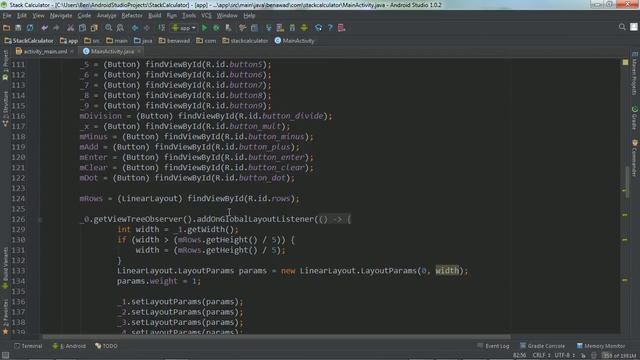Screen dimensions: 640x360
Task: Open the File menu
Action: tap(7, 16)
